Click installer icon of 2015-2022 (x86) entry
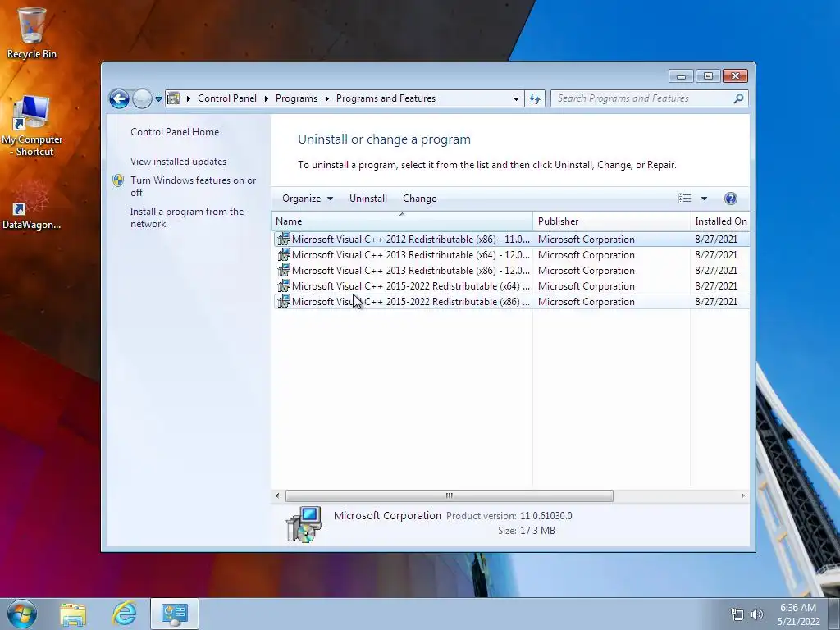 pos(283,301)
